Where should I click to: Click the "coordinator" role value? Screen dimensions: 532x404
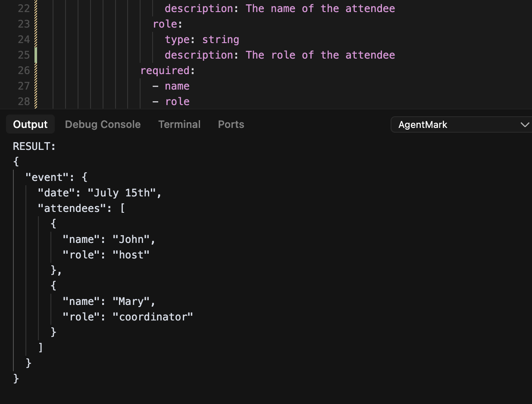pyautogui.click(x=153, y=317)
